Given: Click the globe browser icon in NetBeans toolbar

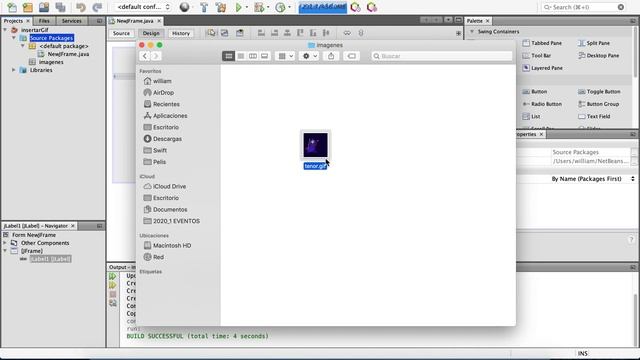Looking at the screenshot, I should point(184,7).
